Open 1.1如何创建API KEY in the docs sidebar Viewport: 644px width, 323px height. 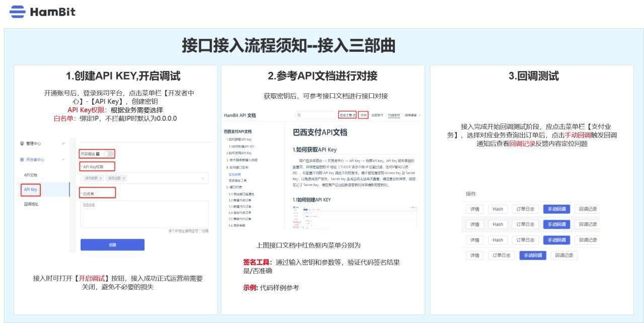pos(242,146)
